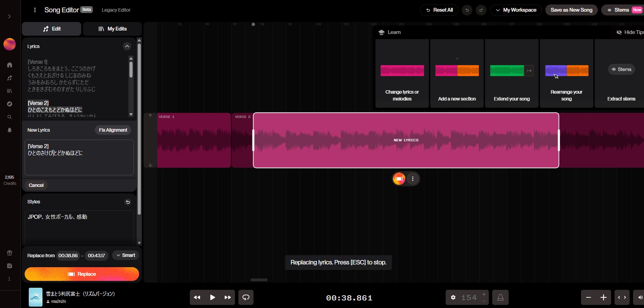This screenshot has height=308, width=644.
Task: Hide Tips in the Learn panel
Action: pyautogui.click(x=630, y=32)
